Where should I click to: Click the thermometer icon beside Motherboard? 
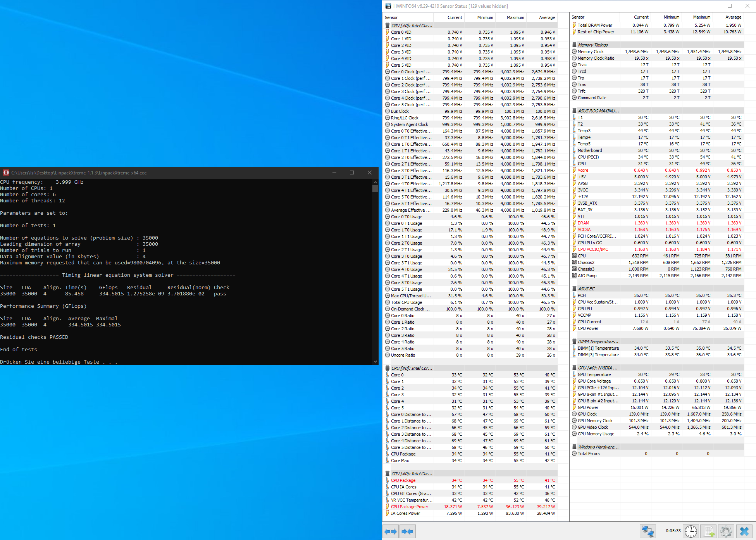574,150
